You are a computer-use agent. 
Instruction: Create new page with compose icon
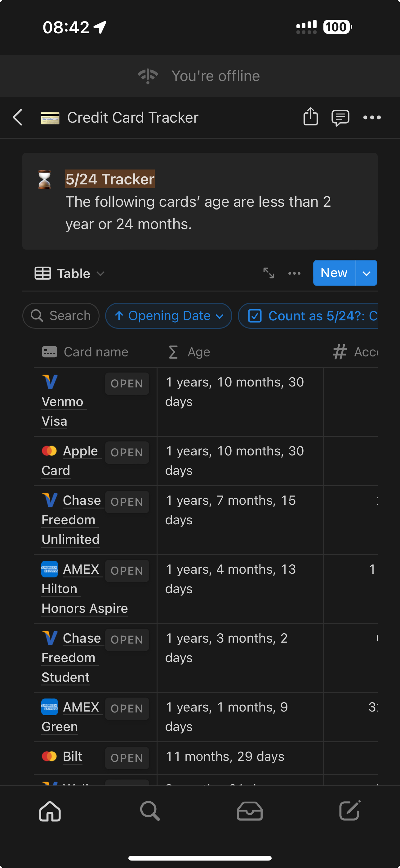pos(350,811)
